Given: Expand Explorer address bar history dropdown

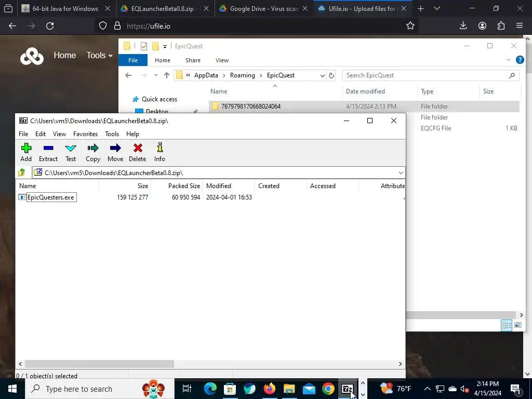Looking at the screenshot, I should pyautogui.click(x=322, y=75).
